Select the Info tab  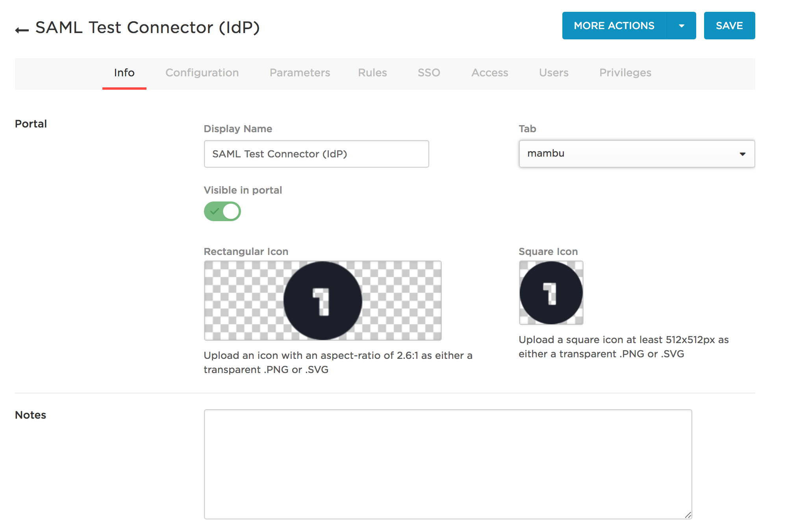point(124,73)
